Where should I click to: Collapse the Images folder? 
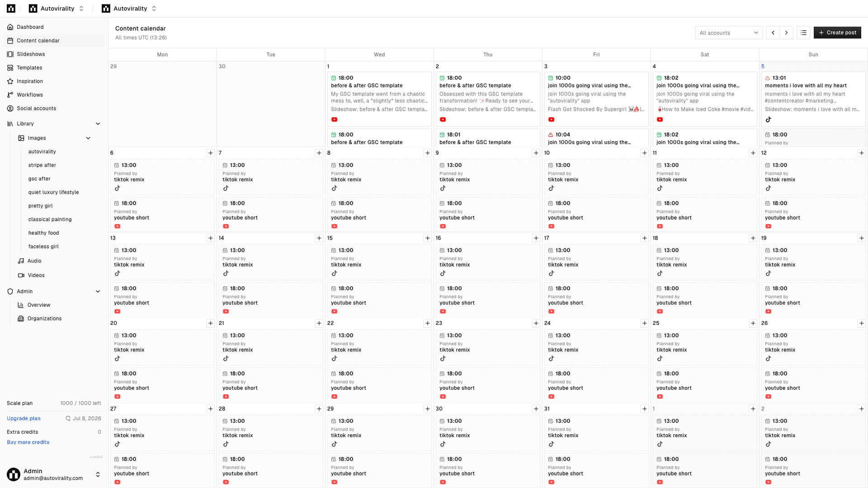(x=88, y=138)
